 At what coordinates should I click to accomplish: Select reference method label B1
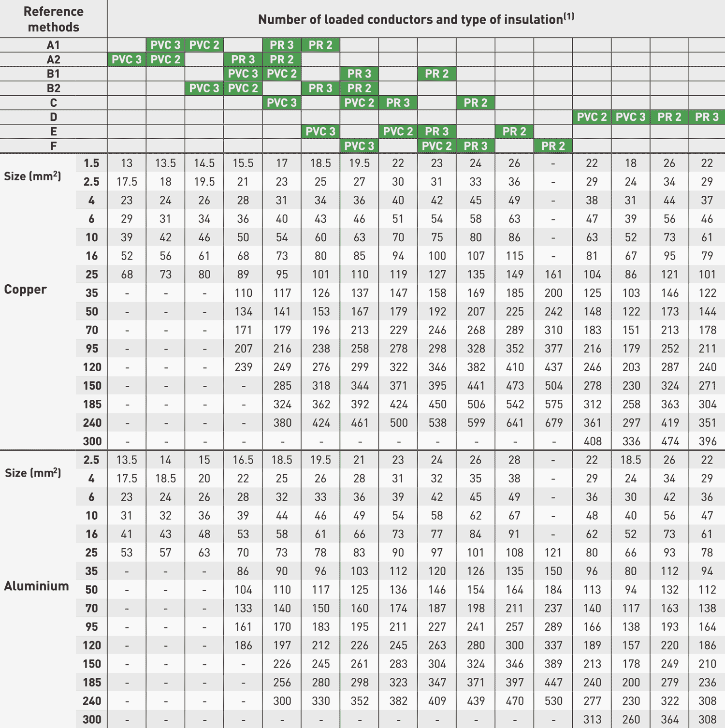[53, 74]
